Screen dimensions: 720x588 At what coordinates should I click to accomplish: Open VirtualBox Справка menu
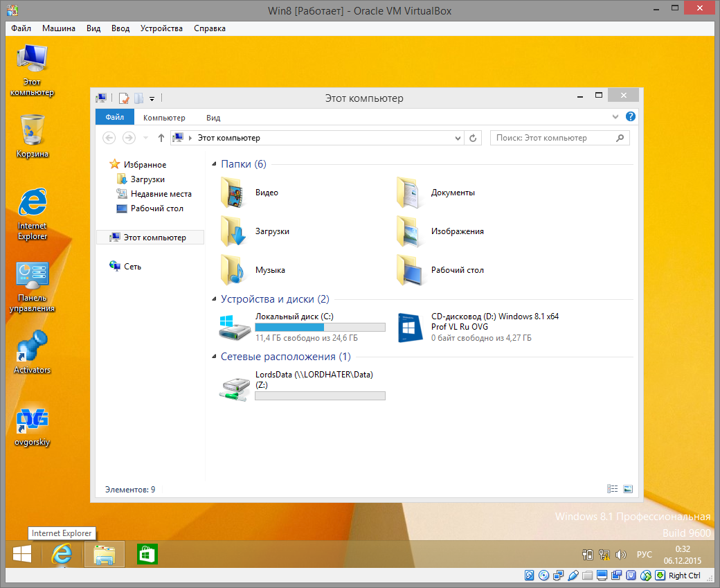[x=209, y=28]
